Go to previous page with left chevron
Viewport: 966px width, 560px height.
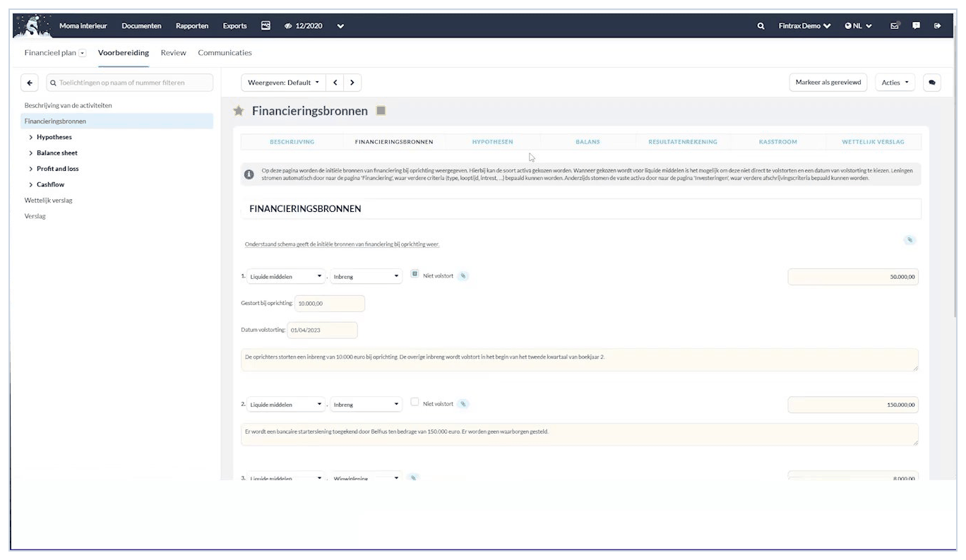pos(335,83)
